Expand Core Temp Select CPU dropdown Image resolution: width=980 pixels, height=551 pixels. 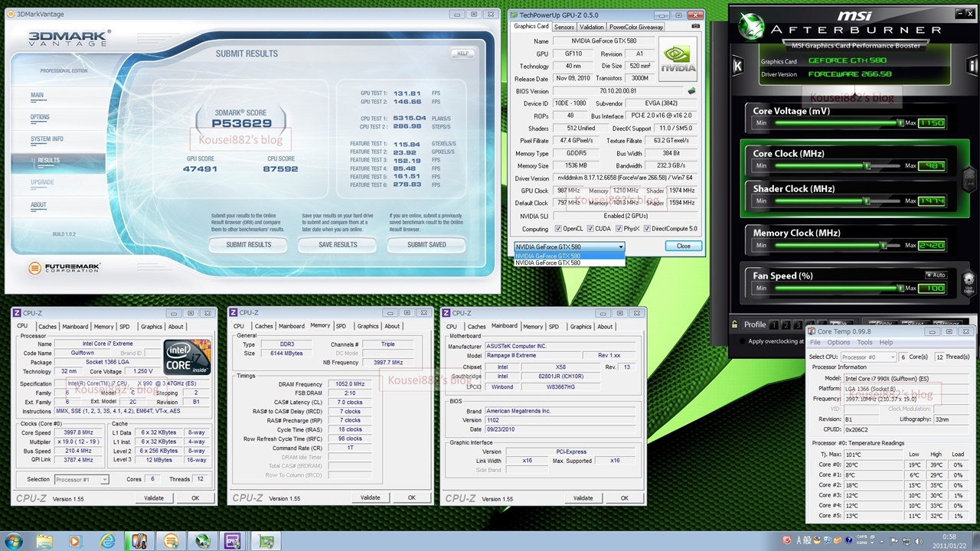pos(867,357)
